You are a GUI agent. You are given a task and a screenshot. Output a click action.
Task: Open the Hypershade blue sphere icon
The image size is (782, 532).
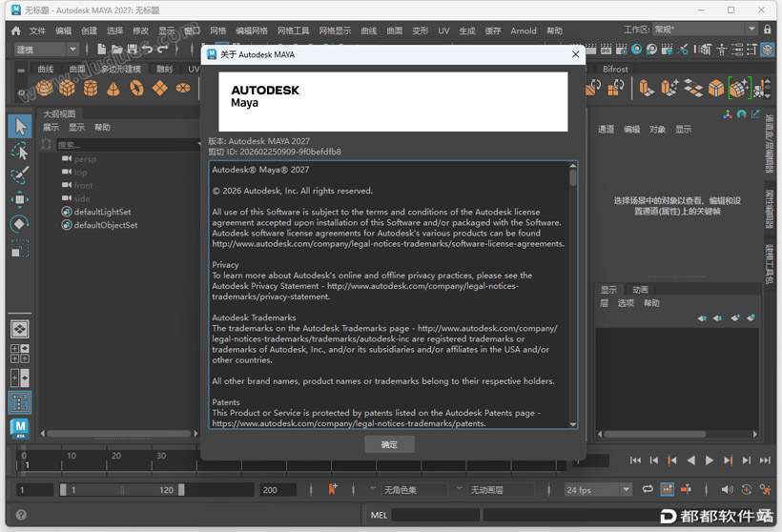coord(636,49)
